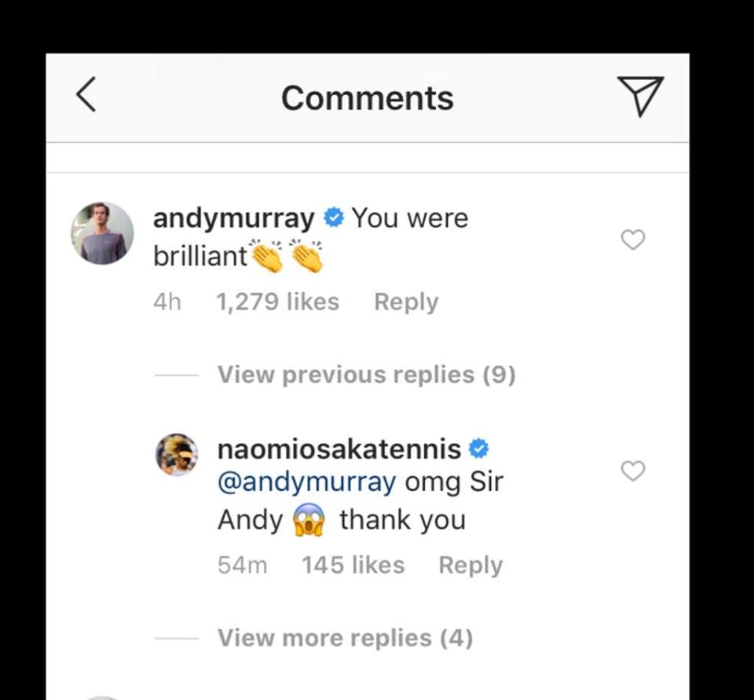This screenshot has width=754, height=700.
Task: View the 1,279 likes on andymurray's comment
Action: [x=277, y=301]
